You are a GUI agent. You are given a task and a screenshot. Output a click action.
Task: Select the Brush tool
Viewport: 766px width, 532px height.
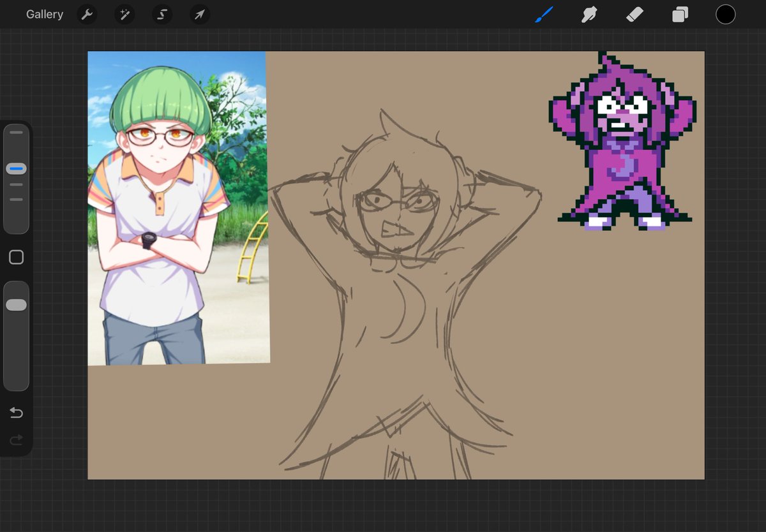(x=544, y=14)
